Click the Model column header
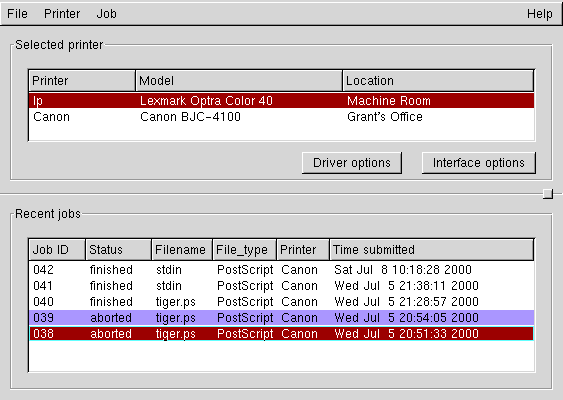This screenshot has width=563, height=400. [239, 80]
